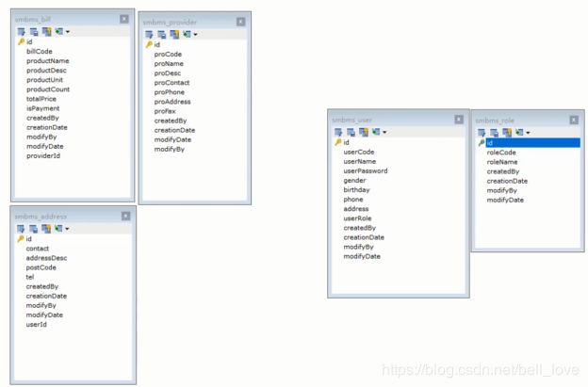
Task: Click Alter Table icon in smbms_bill table
Action: point(22,32)
